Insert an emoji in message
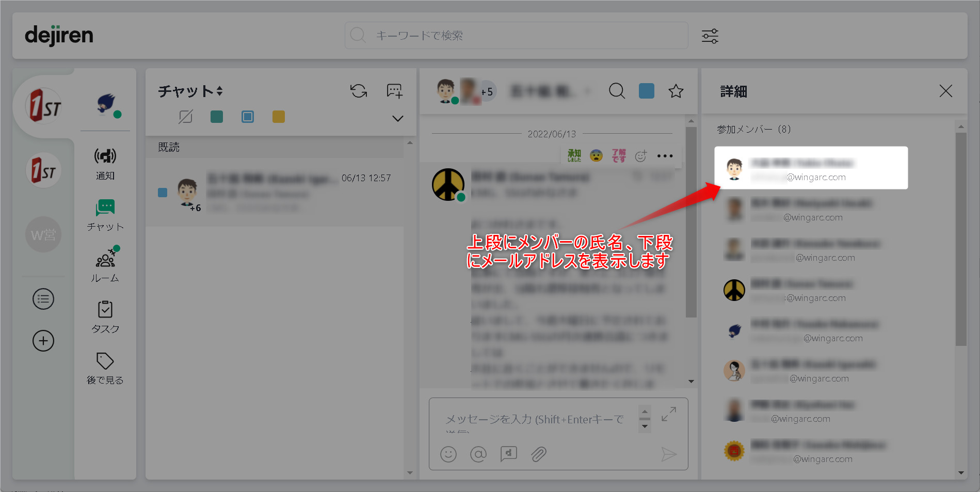This screenshot has height=492, width=980. click(448, 454)
